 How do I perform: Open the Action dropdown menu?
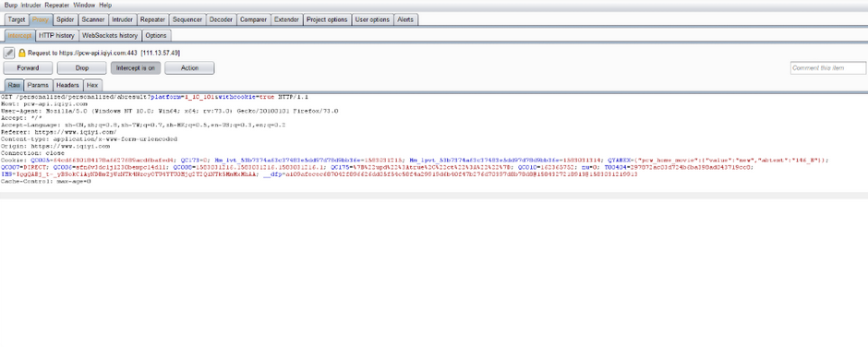189,68
